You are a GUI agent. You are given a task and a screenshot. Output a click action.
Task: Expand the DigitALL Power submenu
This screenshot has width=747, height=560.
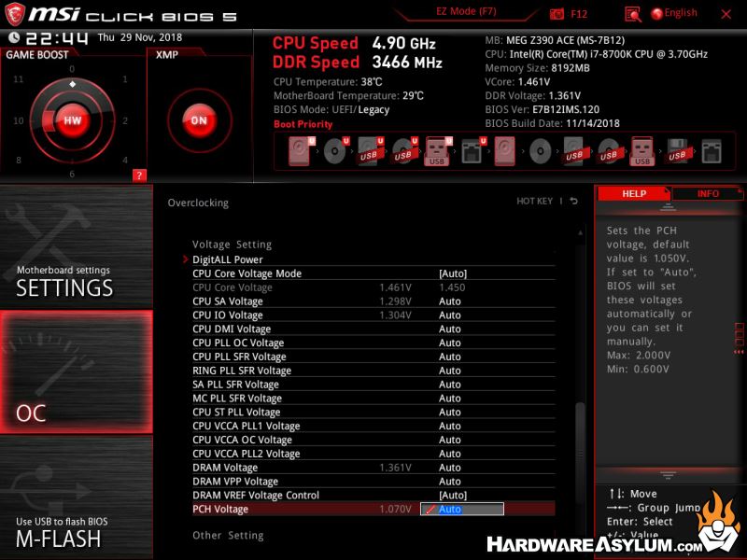tap(228, 259)
